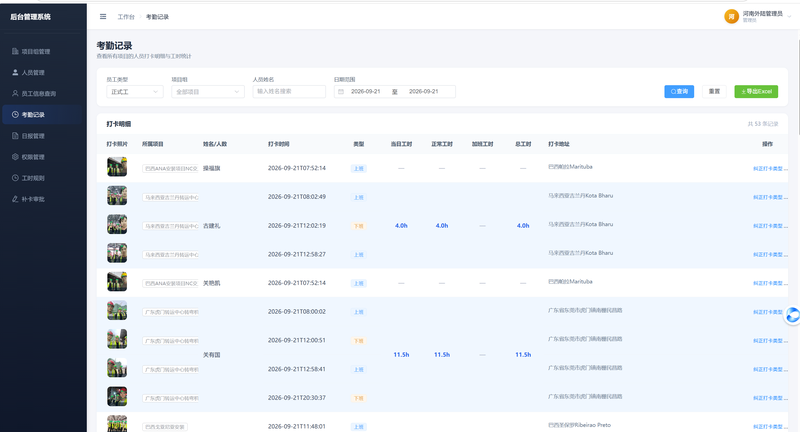Viewport: 800px width, 432px height.
Task: Expand the account menu chevron next to 河南外陆管理员
Action: [x=789, y=17]
